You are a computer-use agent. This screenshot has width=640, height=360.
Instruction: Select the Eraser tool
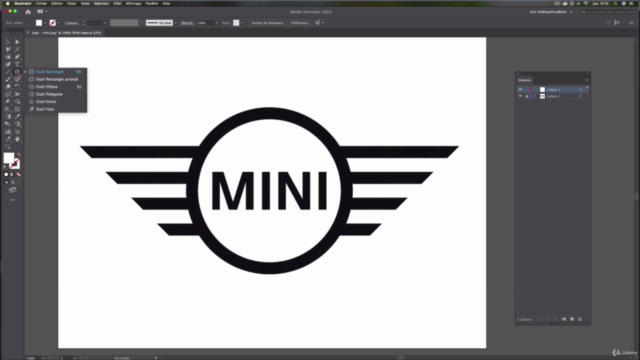tap(8, 87)
